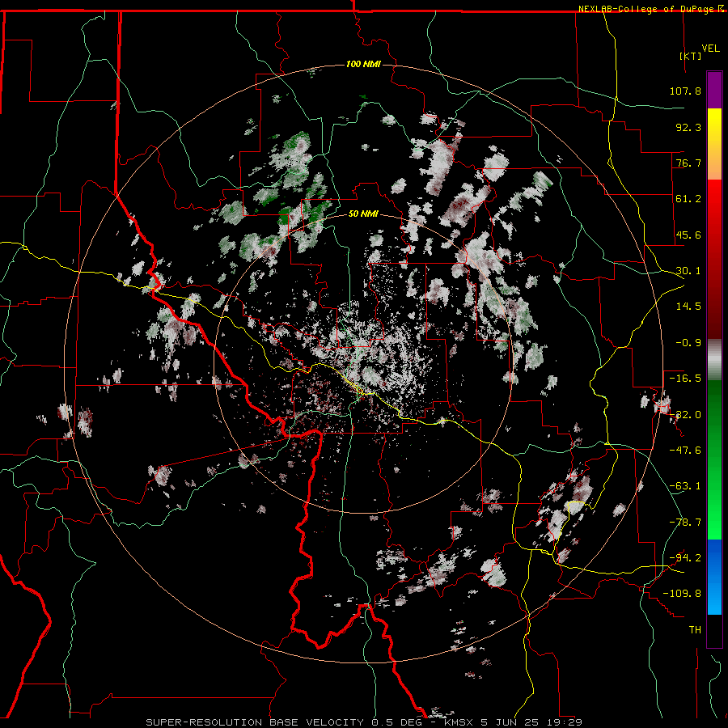Select the -47.6 legend value
Viewport: 728px width, 728px height.
pyautogui.click(x=685, y=451)
